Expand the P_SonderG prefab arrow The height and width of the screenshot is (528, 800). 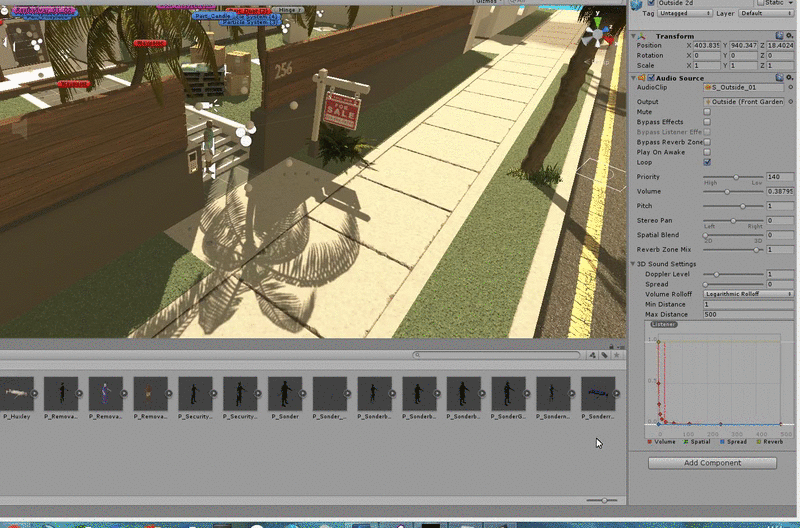[x=527, y=393]
